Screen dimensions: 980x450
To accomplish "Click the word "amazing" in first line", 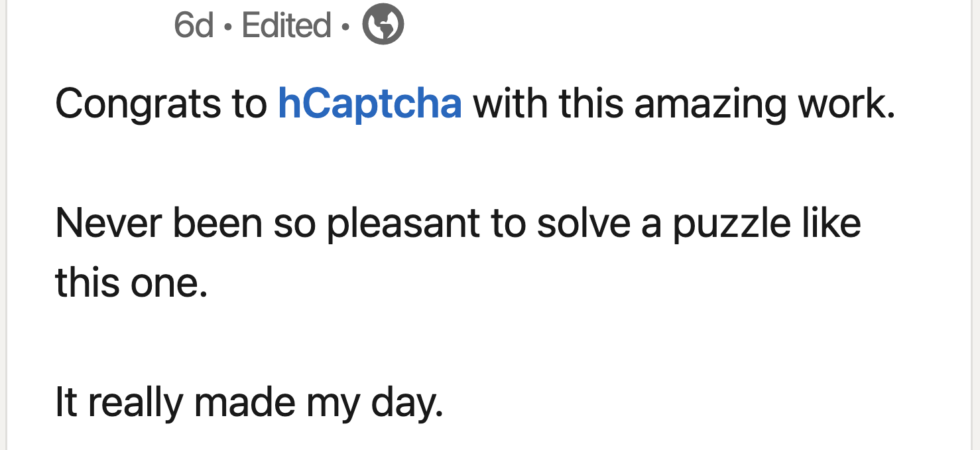I will (x=710, y=104).
